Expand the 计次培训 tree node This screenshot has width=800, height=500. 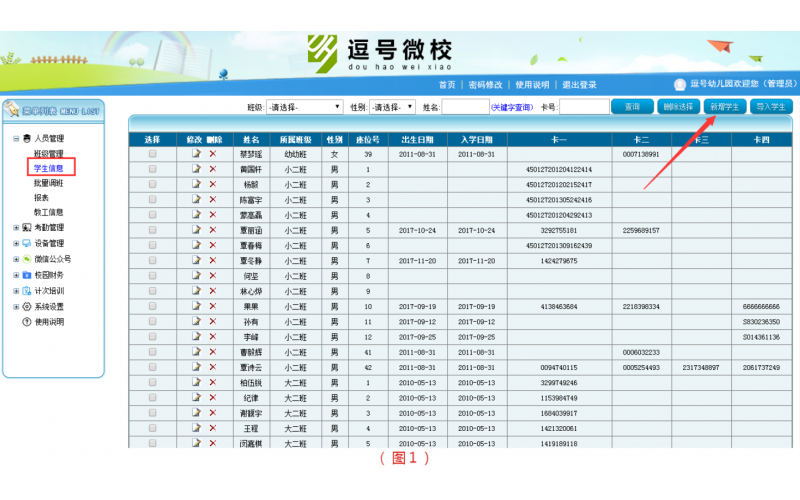pyautogui.click(x=16, y=291)
